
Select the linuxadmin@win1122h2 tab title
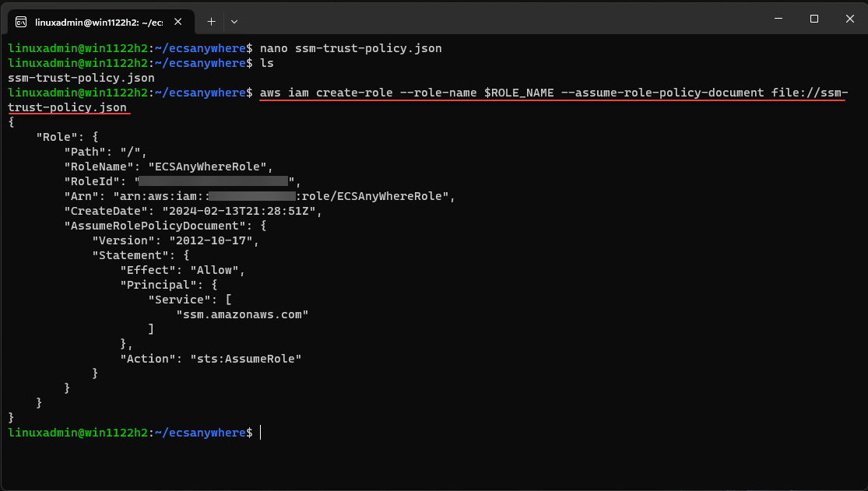(x=100, y=21)
